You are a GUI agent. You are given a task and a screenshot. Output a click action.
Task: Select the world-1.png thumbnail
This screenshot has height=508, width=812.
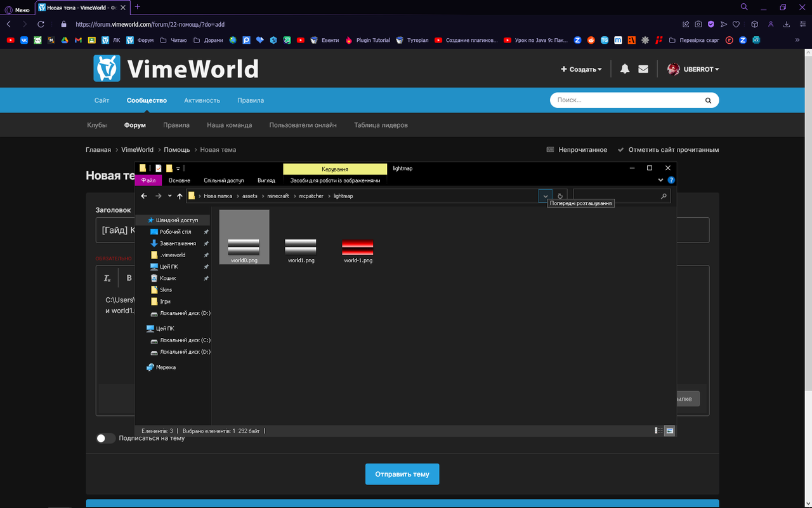coord(358,250)
